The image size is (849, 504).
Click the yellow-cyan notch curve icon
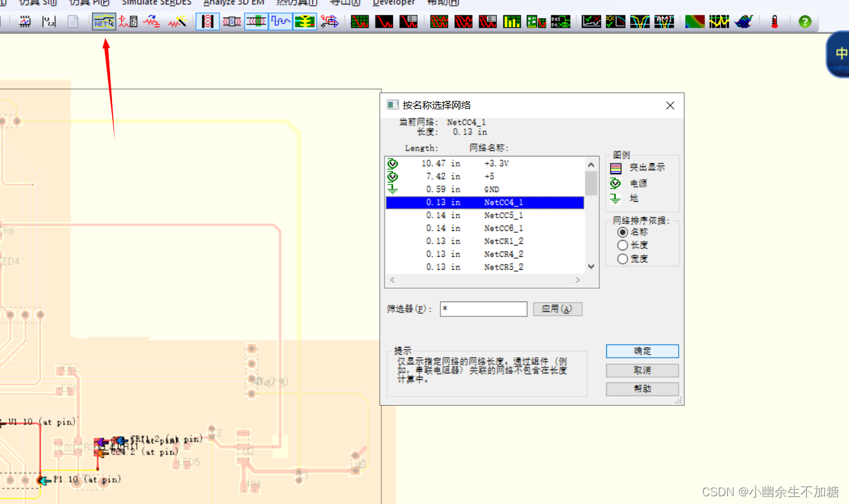click(x=640, y=21)
